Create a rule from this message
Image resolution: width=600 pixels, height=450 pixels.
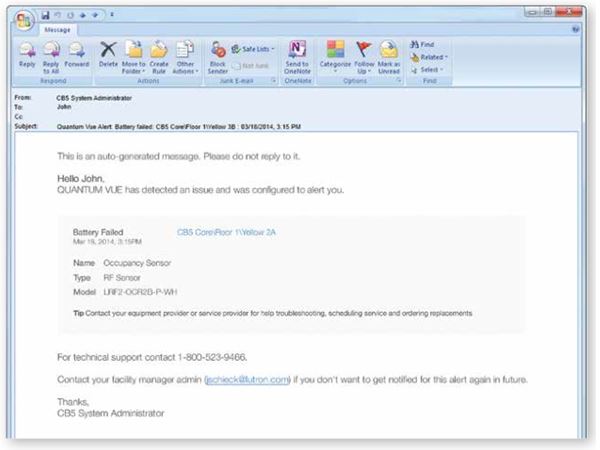(x=159, y=58)
